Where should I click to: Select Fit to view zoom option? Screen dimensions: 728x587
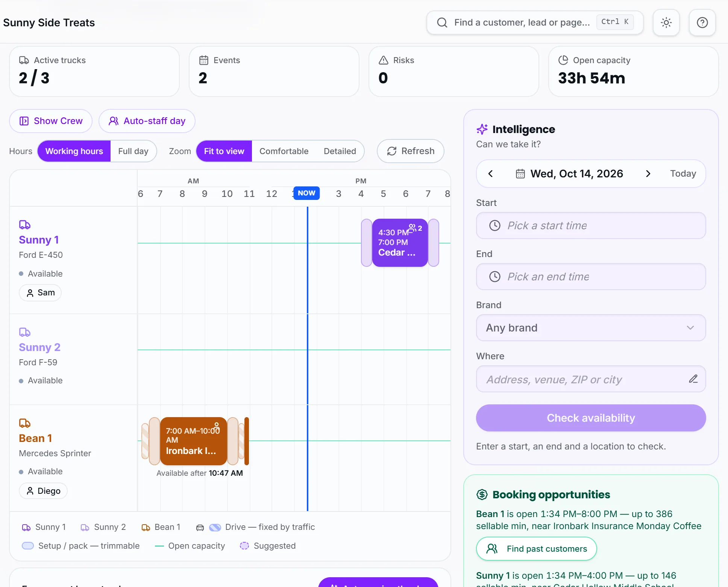pyautogui.click(x=224, y=151)
